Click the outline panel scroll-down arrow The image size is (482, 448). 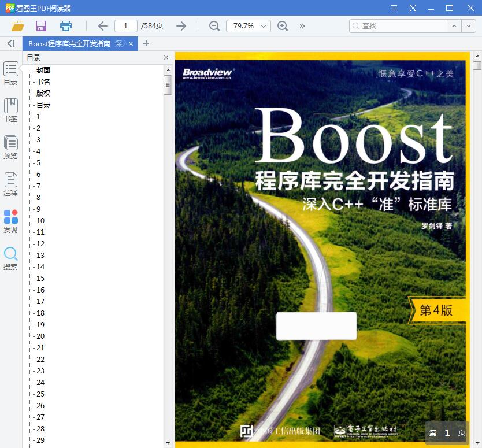pyautogui.click(x=168, y=443)
